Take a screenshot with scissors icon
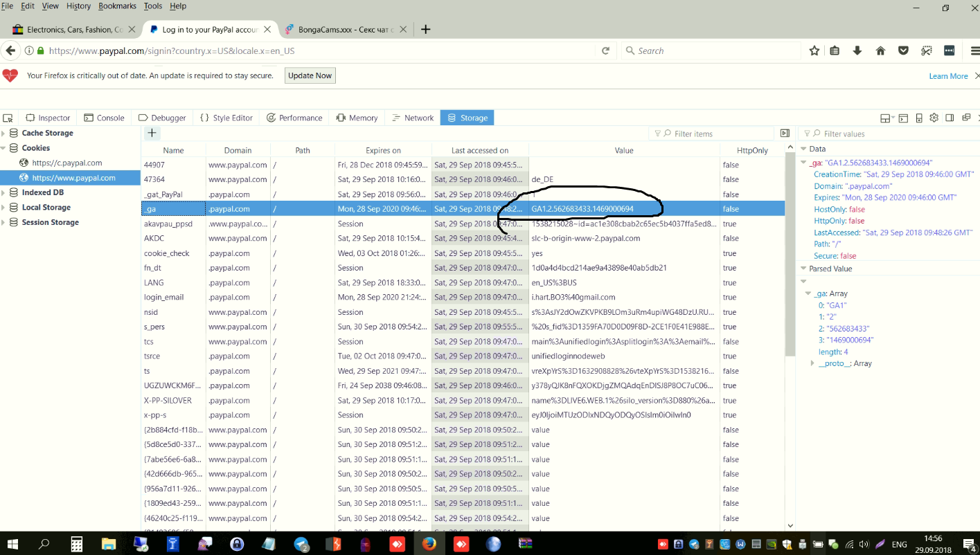 [x=926, y=51]
